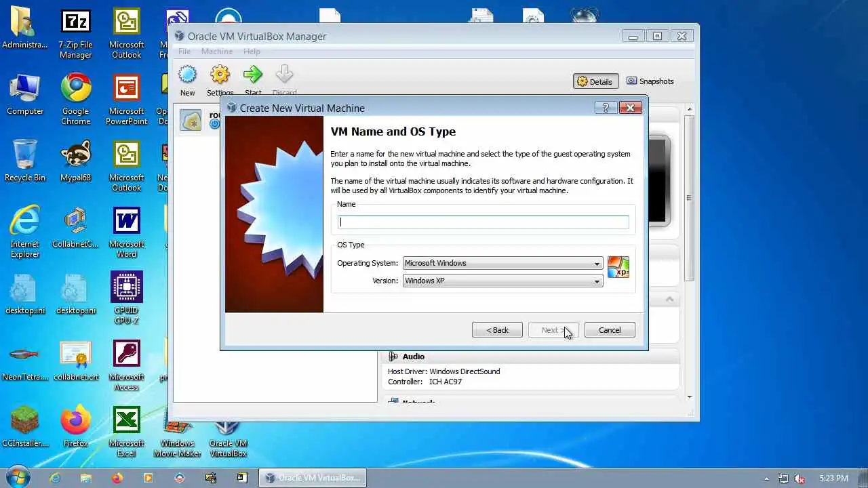
Task: Click the Windows XP OS type icon
Action: click(618, 267)
